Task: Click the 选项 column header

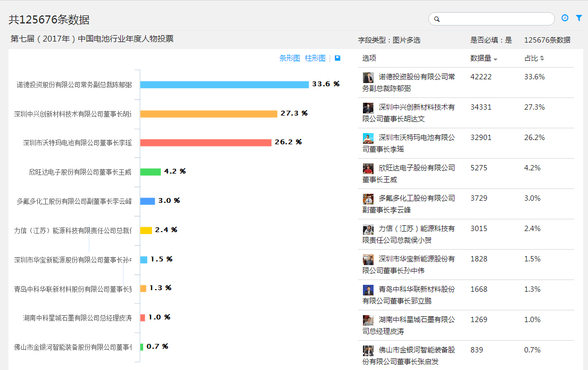Action: point(369,58)
